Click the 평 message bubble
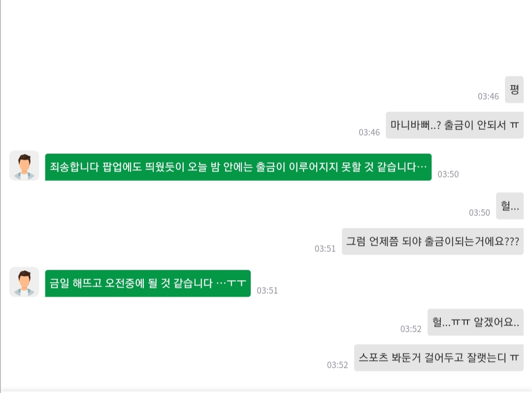Screen dimensions: 532x393 pos(514,90)
